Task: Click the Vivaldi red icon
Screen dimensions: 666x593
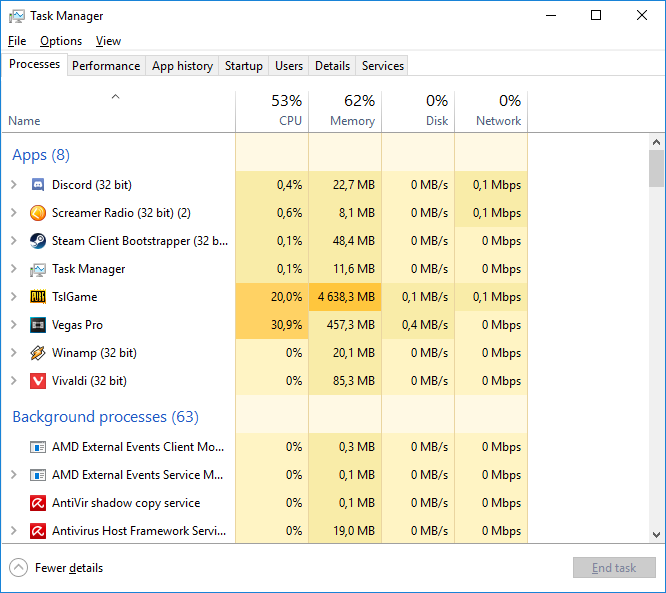Action: coord(38,381)
